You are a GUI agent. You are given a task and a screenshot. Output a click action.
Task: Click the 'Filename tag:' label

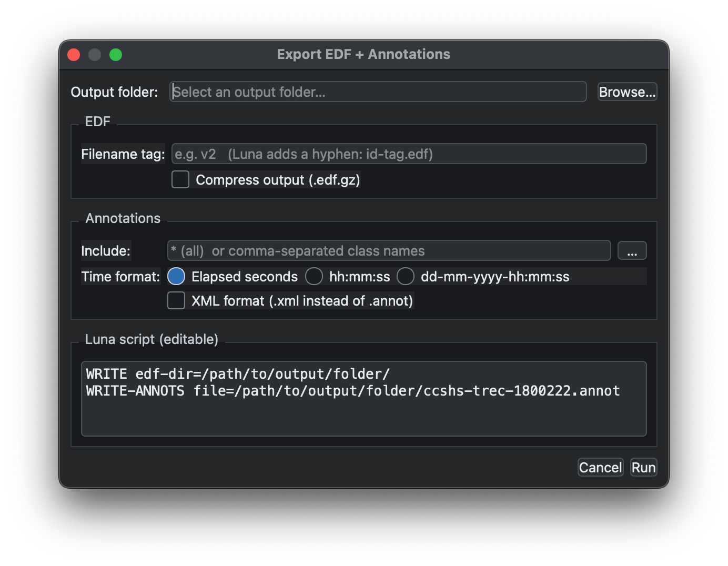point(123,154)
